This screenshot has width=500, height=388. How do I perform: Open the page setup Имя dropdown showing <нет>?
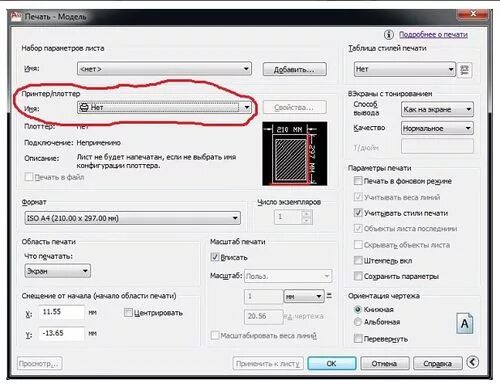click(x=164, y=69)
